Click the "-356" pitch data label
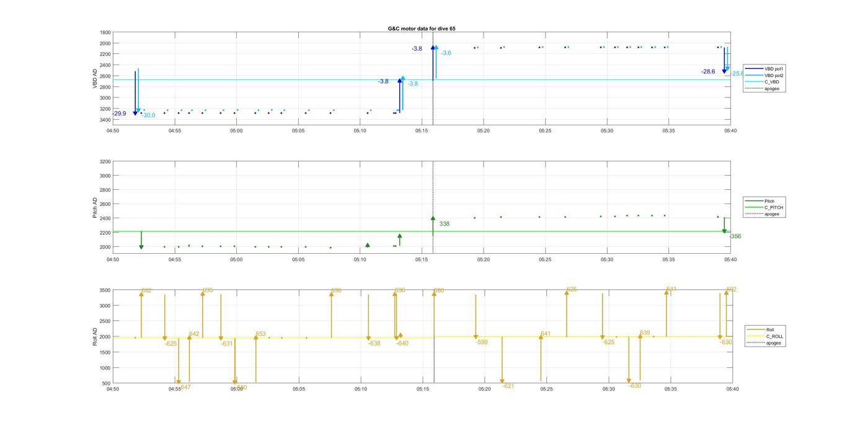The image size is (868, 430). (735, 236)
